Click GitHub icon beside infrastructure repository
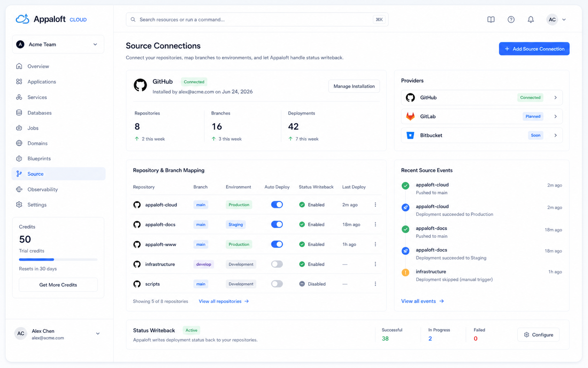This screenshot has height=368, width=588. [x=137, y=264]
